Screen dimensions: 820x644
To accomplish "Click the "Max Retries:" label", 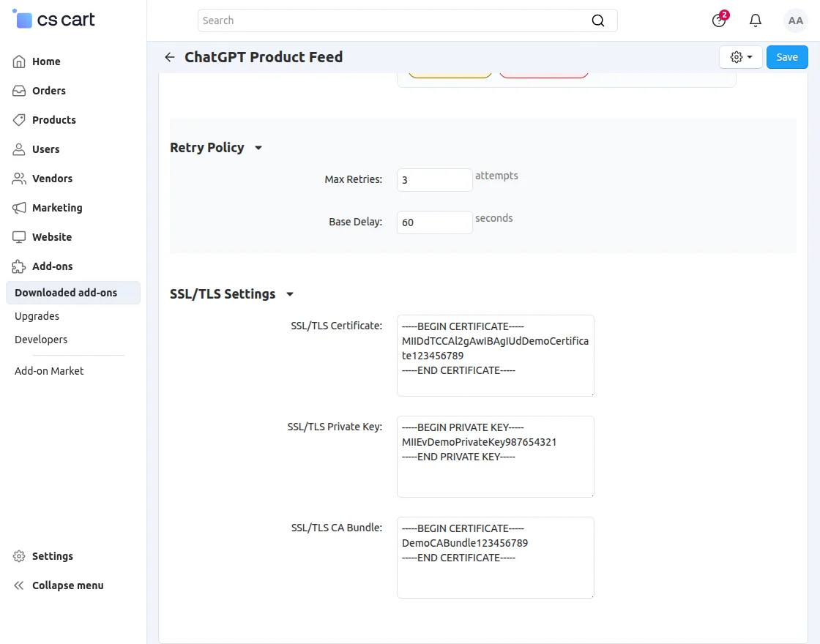I will [x=354, y=179].
